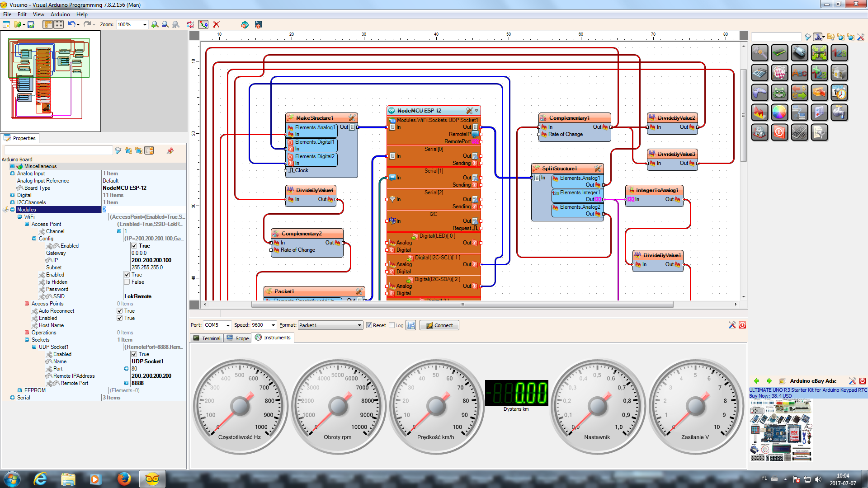Expand the Digital tree node
This screenshot has height=488, width=868.
click(x=12, y=195)
